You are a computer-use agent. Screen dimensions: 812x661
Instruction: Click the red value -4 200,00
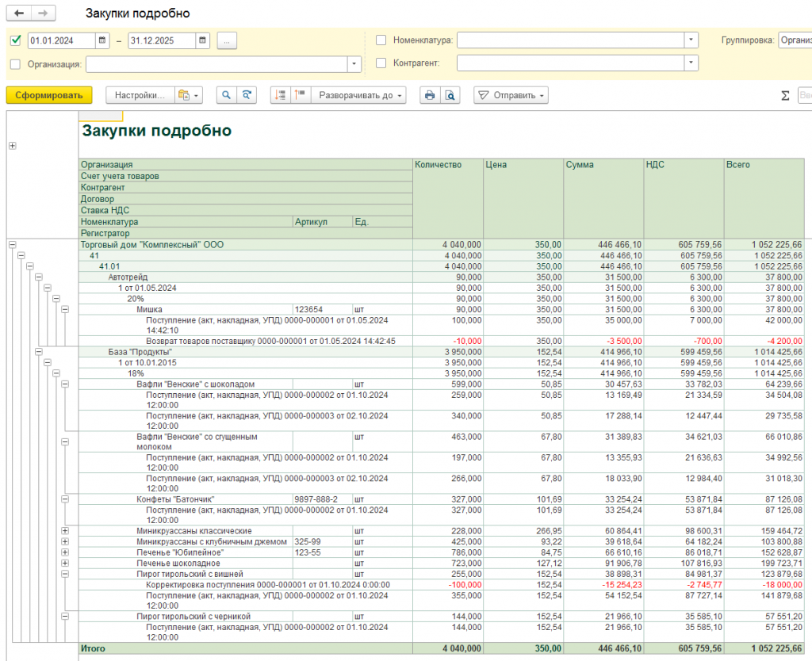click(784, 341)
